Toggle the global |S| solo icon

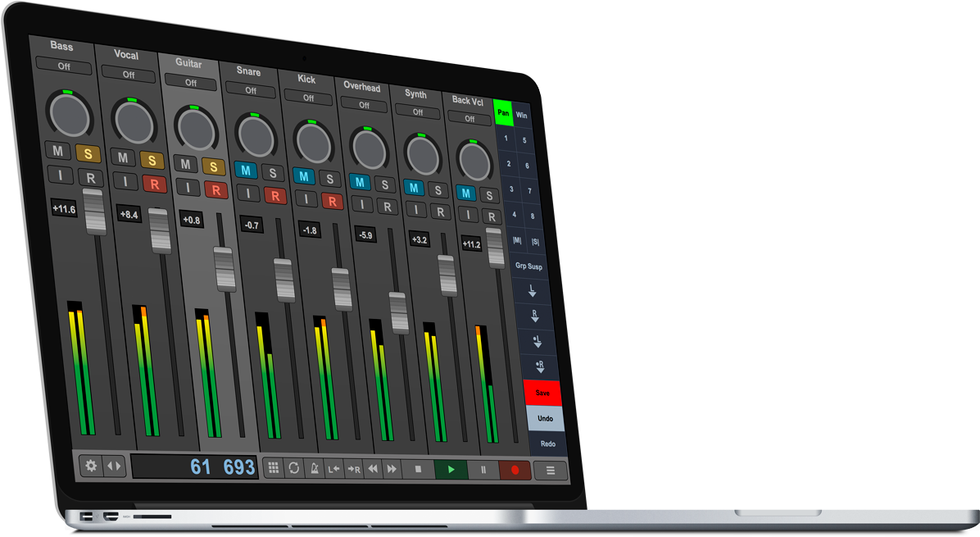[x=536, y=242]
